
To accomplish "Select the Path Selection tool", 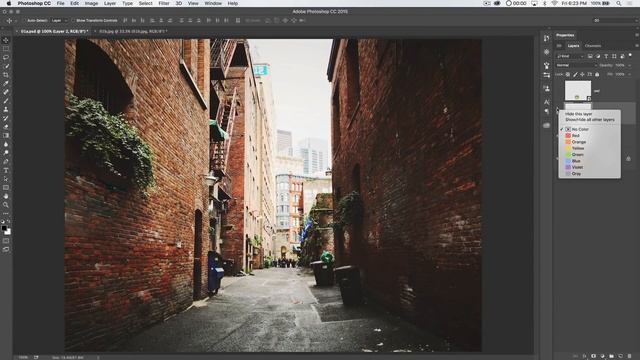I will pyautogui.click(x=6, y=179).
